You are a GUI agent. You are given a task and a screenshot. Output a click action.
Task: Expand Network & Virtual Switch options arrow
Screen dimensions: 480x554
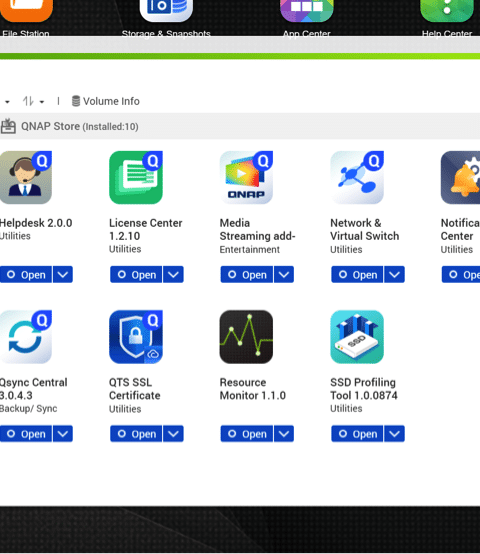pyautogui.click(x=395, y=275)
